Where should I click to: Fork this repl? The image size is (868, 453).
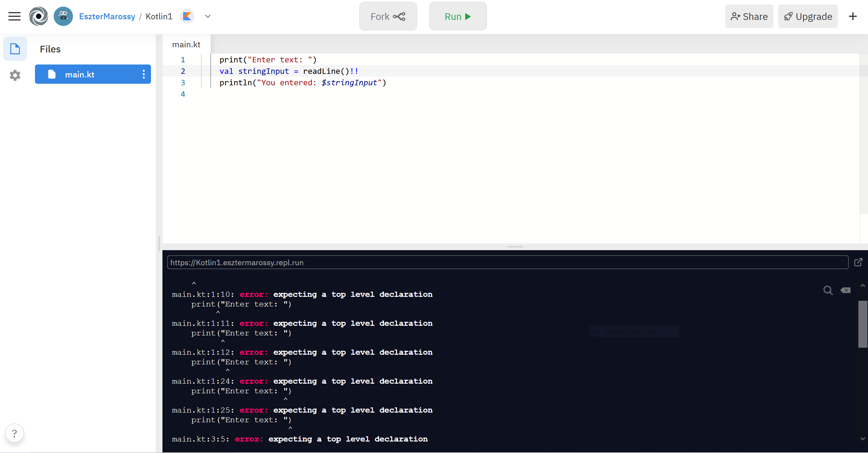pyautogui.click(x=388, y=17)
